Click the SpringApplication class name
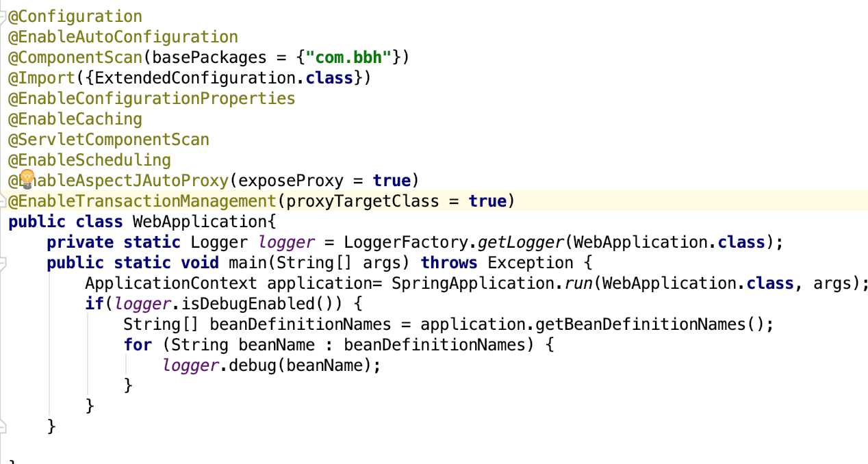This screenshot has height=464, width=868. [x=473, y=283]
